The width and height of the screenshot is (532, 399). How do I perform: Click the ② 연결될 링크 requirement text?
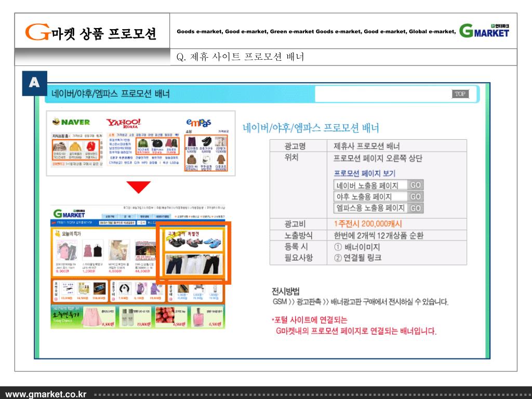[357, 258]
